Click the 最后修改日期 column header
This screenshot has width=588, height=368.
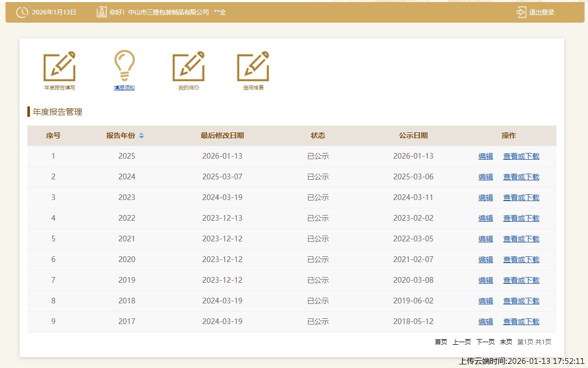pos(222,136)
